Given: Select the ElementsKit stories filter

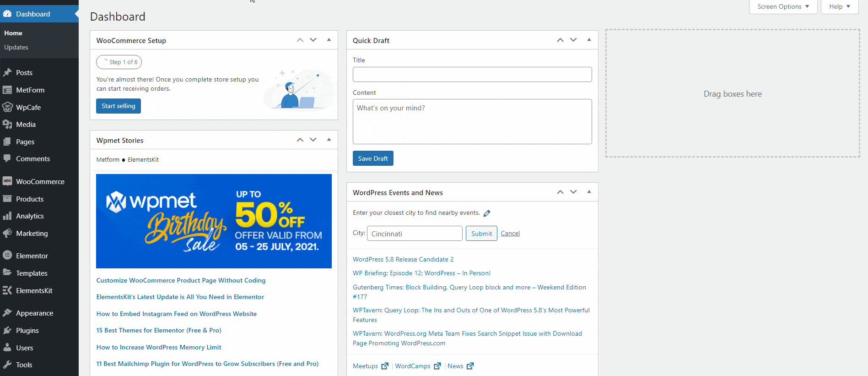Looking at the screenshot, I should click(143, 159).
